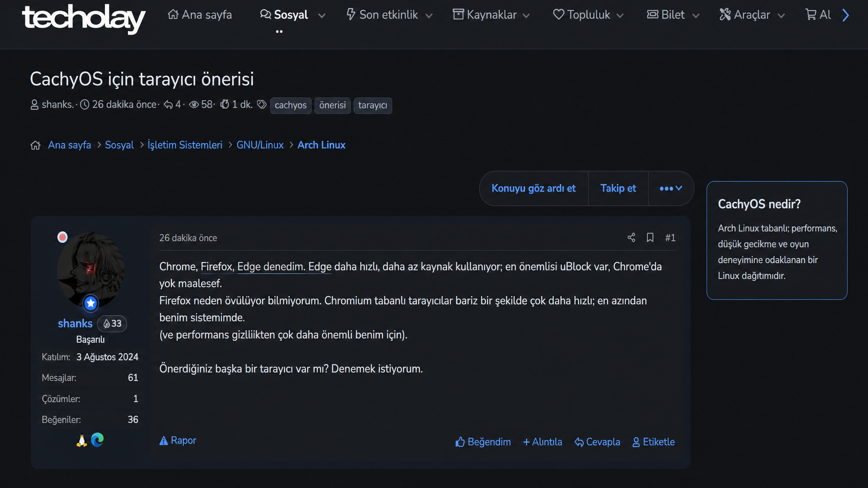Go to Ana sayfa breadcrumb link
Image resolution: width=868 pixels, height=488 pixels.
click(x=70, y=145)
